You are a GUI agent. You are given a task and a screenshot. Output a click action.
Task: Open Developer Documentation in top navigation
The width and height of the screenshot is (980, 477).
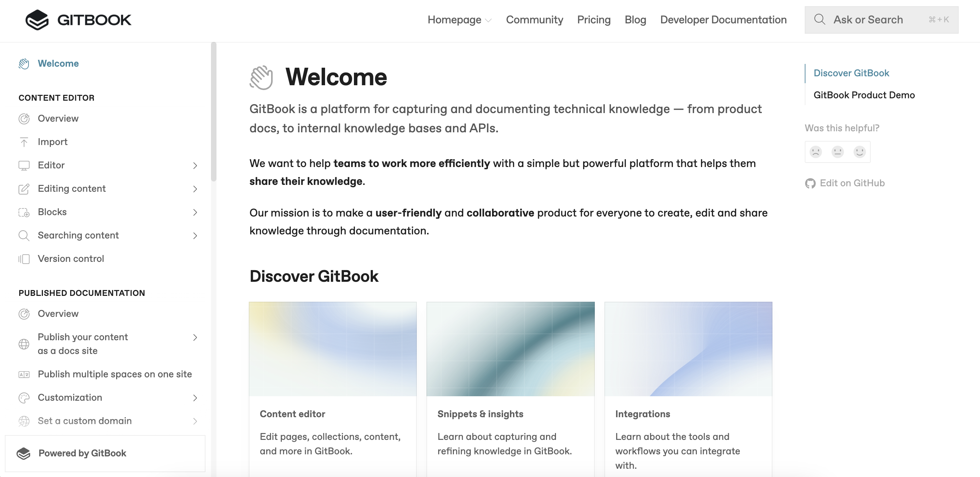tap(723, 19)
